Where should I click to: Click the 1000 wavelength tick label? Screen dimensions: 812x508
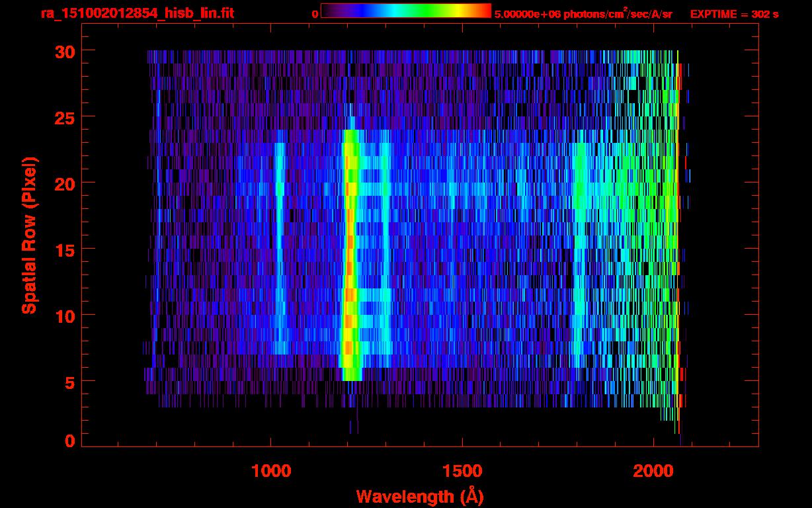271,471
